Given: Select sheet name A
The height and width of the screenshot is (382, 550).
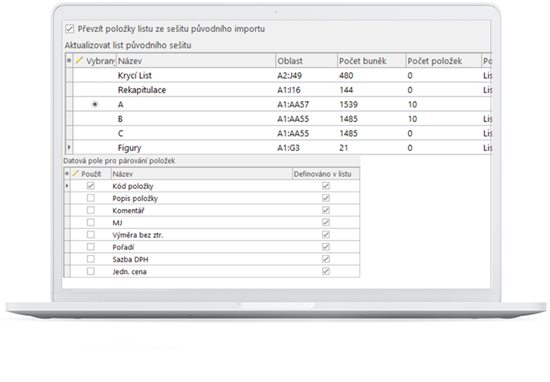Looking at the screenshot, I should tap(121, 105).
